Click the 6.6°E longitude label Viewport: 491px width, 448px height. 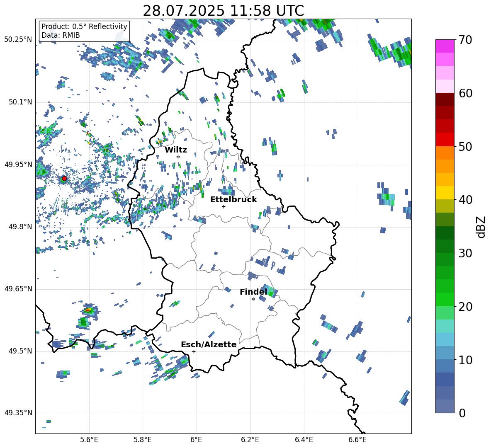point(357,440)
